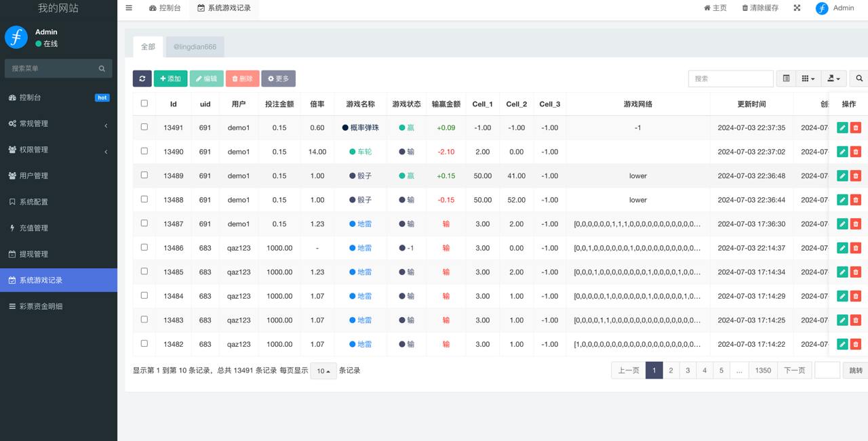Click search icon in sidebar menu search
Image resolution: width=868 pixels, height=441 pixels.
[102, 68]
